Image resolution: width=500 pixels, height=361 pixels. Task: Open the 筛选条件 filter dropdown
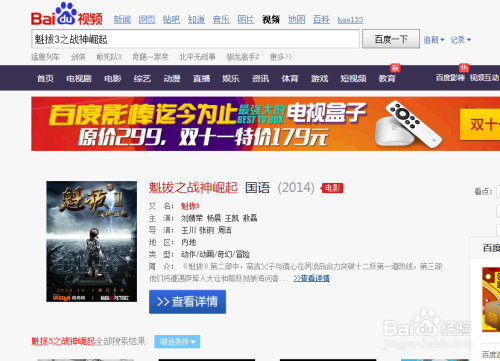[x=177, y=342]
